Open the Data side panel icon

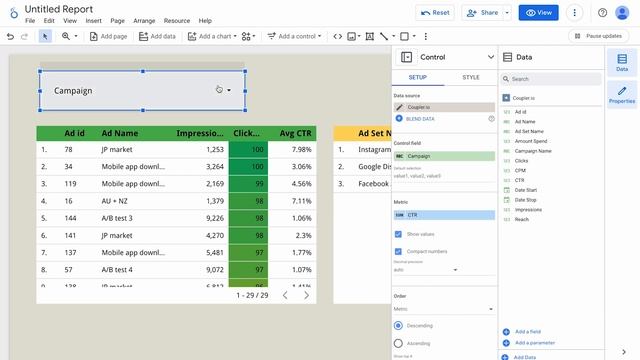coord(622,62)
